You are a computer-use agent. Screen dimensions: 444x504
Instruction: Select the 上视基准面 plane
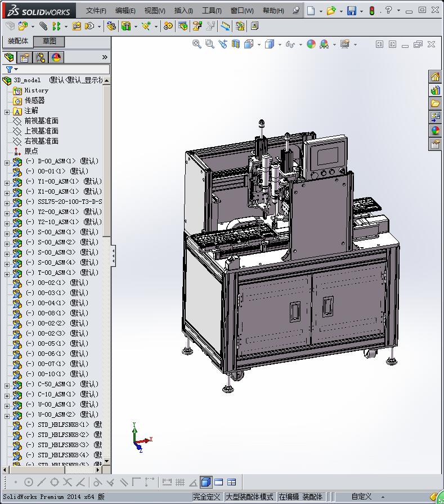(x=42, y=131)
